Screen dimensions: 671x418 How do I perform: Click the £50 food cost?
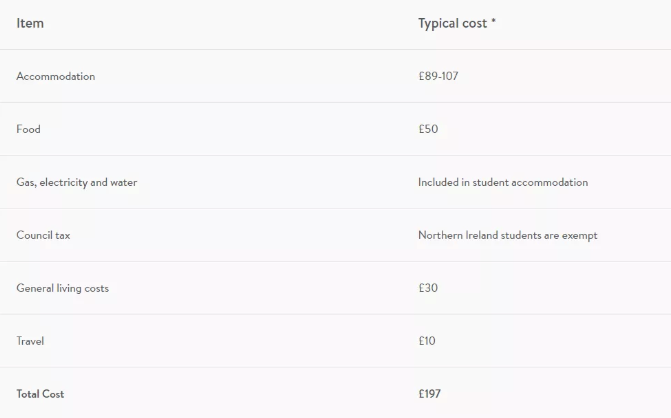(428, 130)
